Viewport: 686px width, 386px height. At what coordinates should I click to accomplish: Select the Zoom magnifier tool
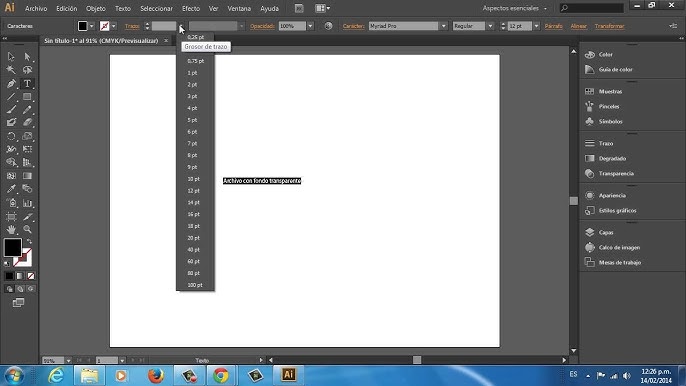tap(27, 229)
